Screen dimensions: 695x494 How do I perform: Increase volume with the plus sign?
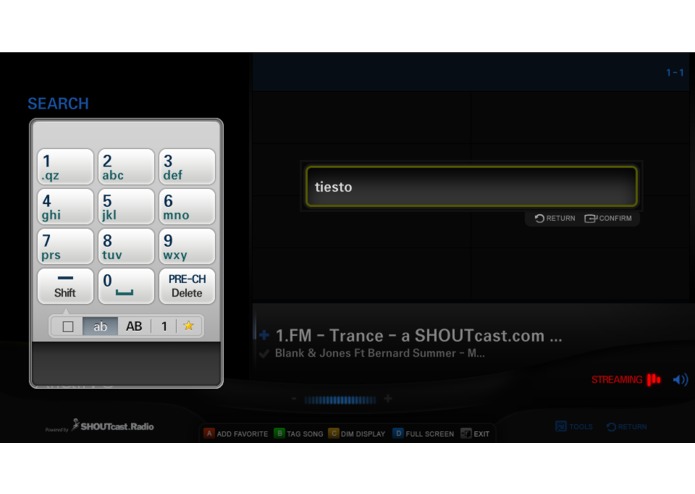pyautogui.click(x=388, y=399)
